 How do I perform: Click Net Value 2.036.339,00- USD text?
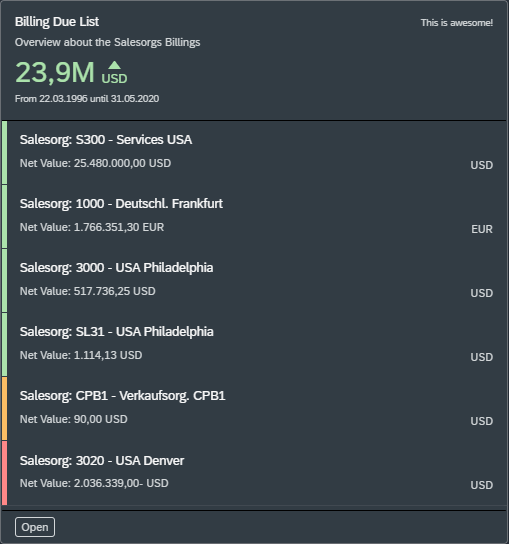(x=94, y=483)
